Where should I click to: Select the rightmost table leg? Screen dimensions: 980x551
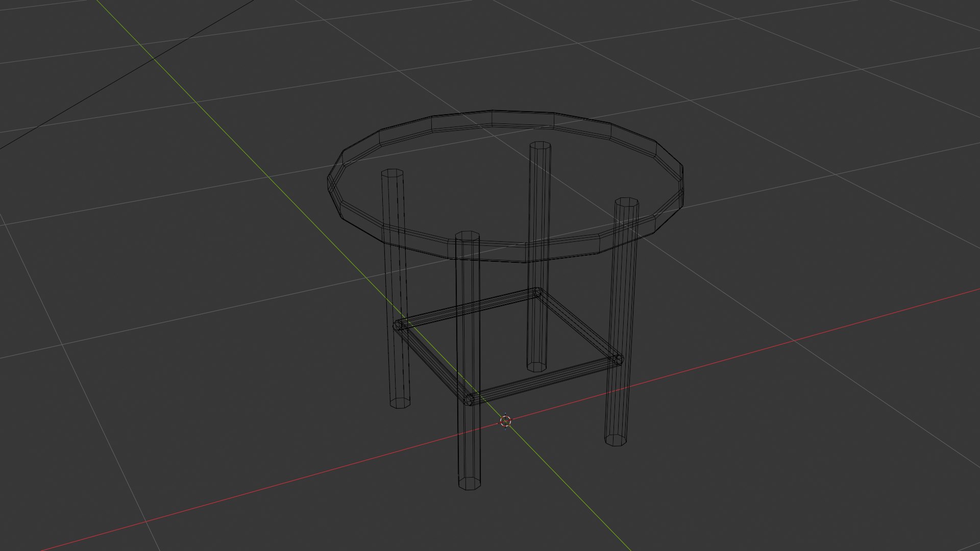(622, 321)
